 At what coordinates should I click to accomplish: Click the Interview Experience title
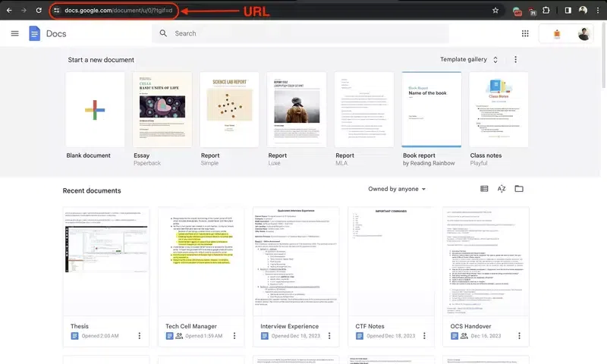289,326
